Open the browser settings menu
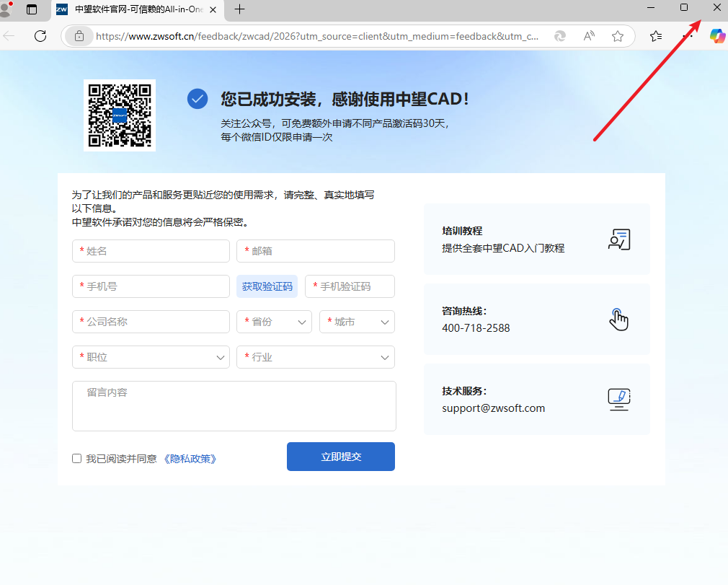 click(688, 35)
